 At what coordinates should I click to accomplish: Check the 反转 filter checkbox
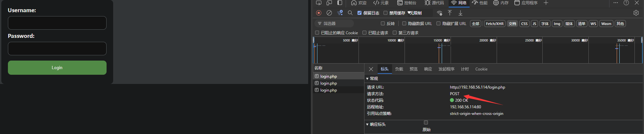tap(383, 23)
